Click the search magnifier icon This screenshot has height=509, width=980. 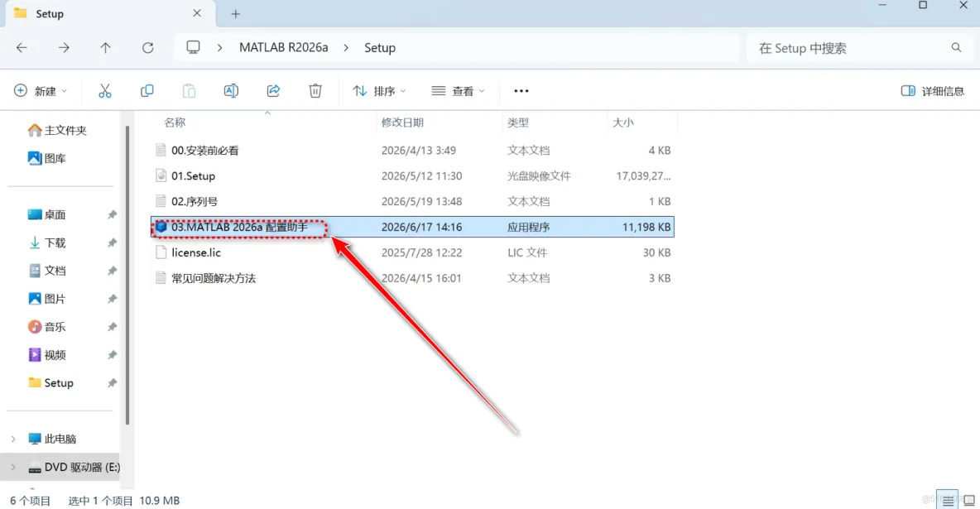pyautogui.click(x=956, y=47)
